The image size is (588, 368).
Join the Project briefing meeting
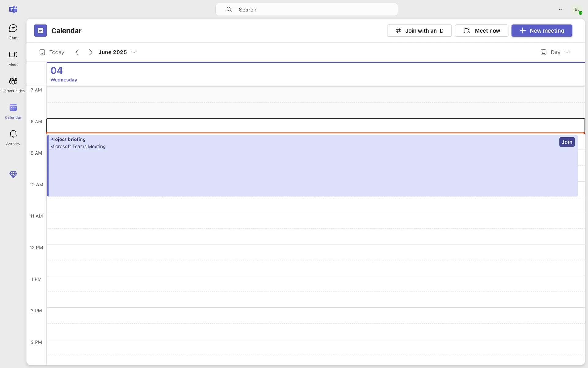[x=567, y=142]
